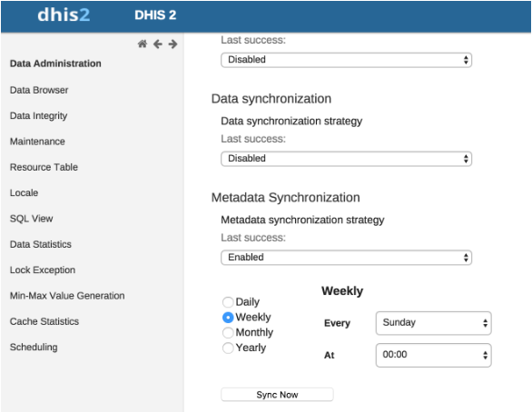The height and width of the screenshot is (412, 532).
Task: Open the Every Sunday day dropdown
Action: [433, 323]
